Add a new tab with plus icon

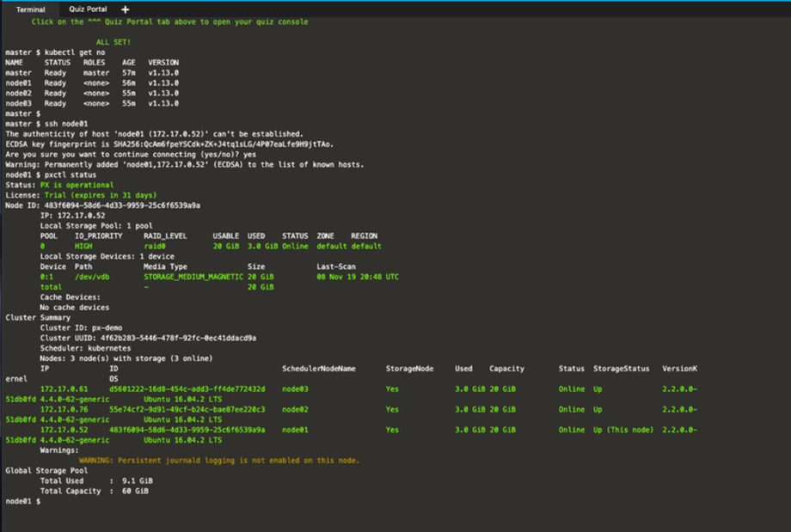tap(126, 9)
